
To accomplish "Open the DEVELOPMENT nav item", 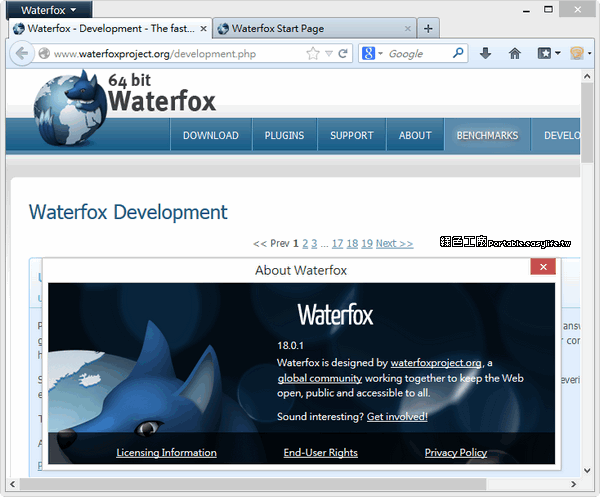I will tap(556, 135).
